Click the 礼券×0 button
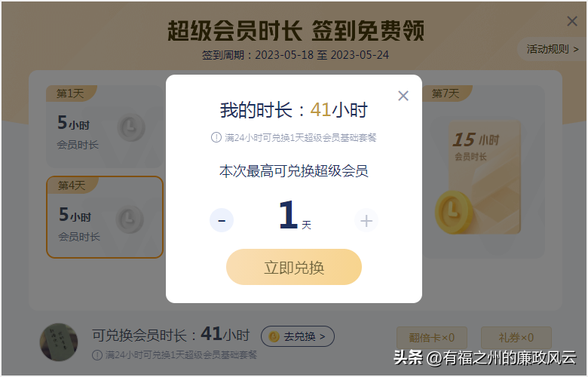The height and width of the screenshot is (377, 588). click(516, 338)
